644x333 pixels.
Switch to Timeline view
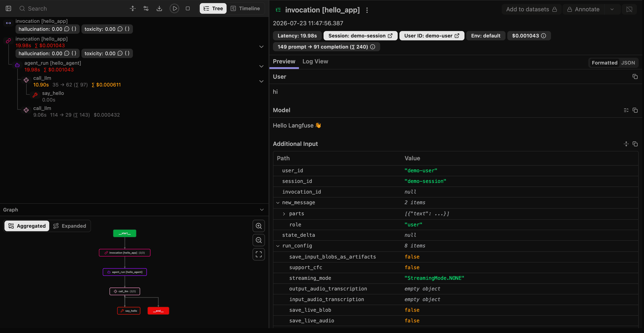[245, 8]
